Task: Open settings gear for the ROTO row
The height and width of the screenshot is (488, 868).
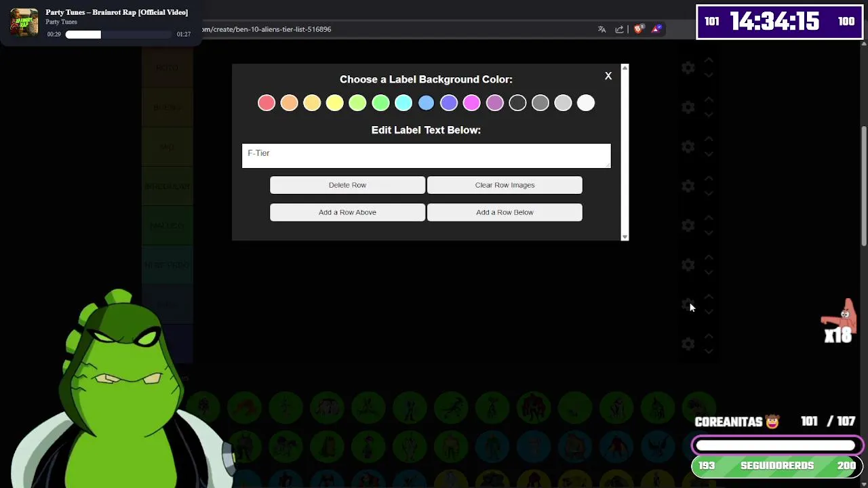Action: (x=688, y=68)
